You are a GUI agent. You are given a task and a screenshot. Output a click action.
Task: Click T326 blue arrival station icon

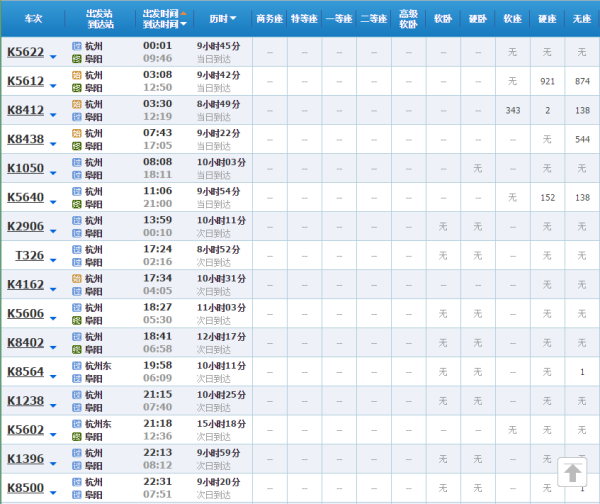(x=77, y=263)
